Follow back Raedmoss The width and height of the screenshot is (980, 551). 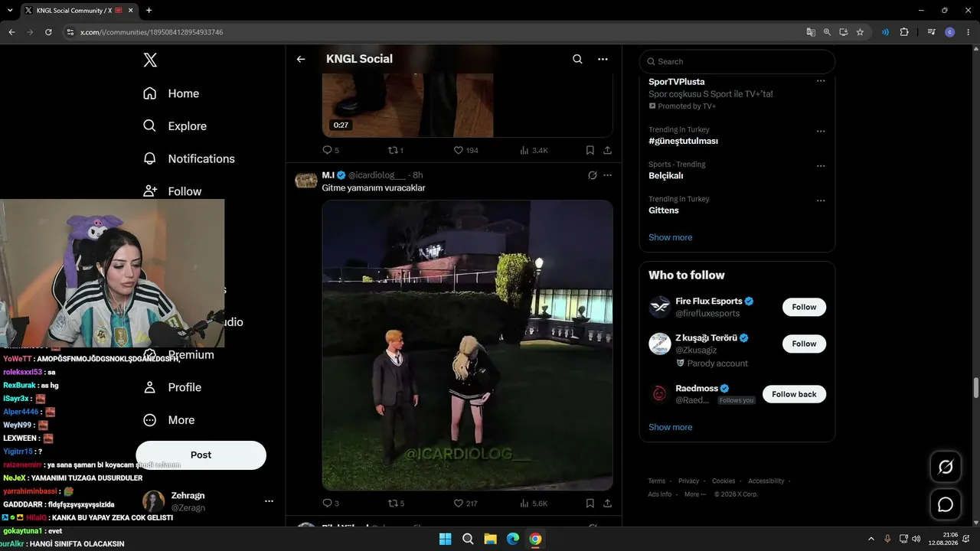(x=794, y=394)
